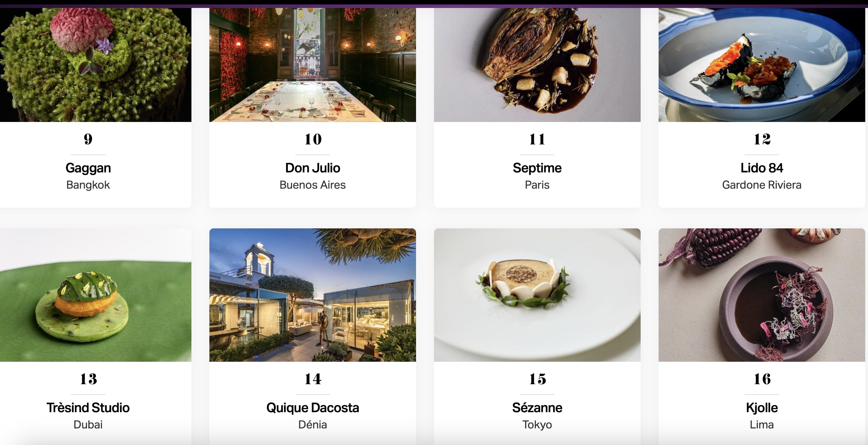868x445 pixels.
Task: Click the rank number 10 heading
Action: pos(313,139)
